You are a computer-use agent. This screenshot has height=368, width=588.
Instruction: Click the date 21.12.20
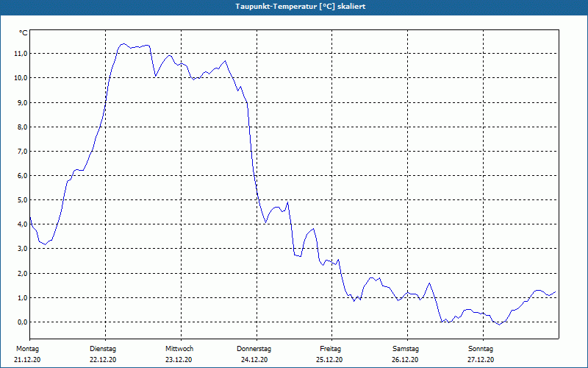pyautogui.click(x=27, y=360)
